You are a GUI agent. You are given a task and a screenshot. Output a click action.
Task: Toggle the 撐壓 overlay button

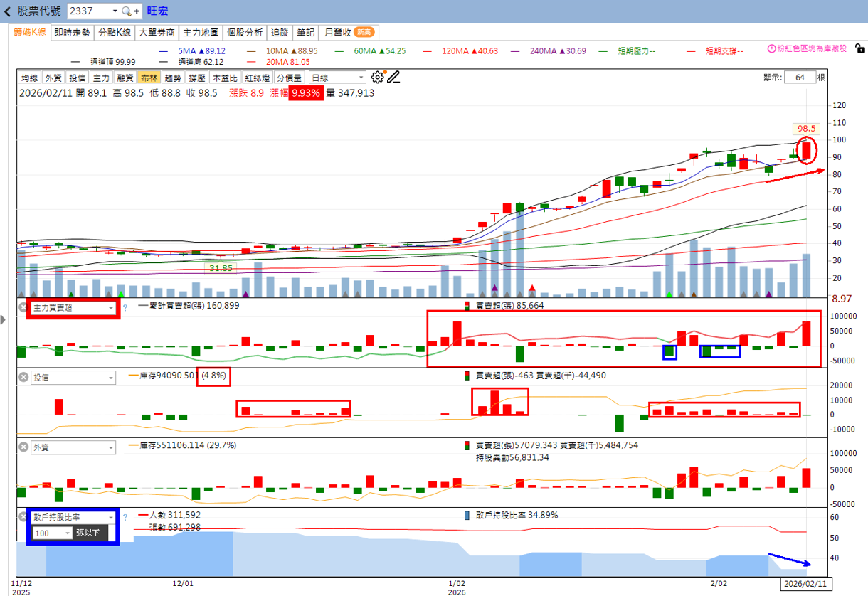(197, 78)
